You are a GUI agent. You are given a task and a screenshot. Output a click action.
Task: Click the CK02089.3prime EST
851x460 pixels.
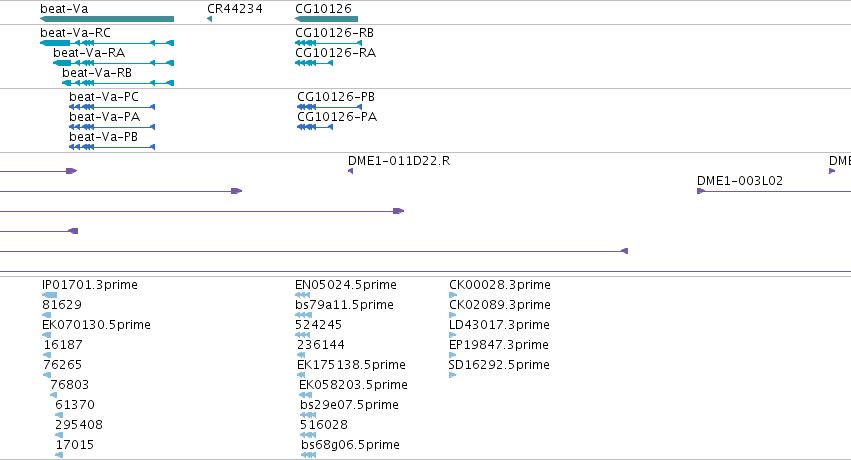pyautogui.click(x=500, y=305)
